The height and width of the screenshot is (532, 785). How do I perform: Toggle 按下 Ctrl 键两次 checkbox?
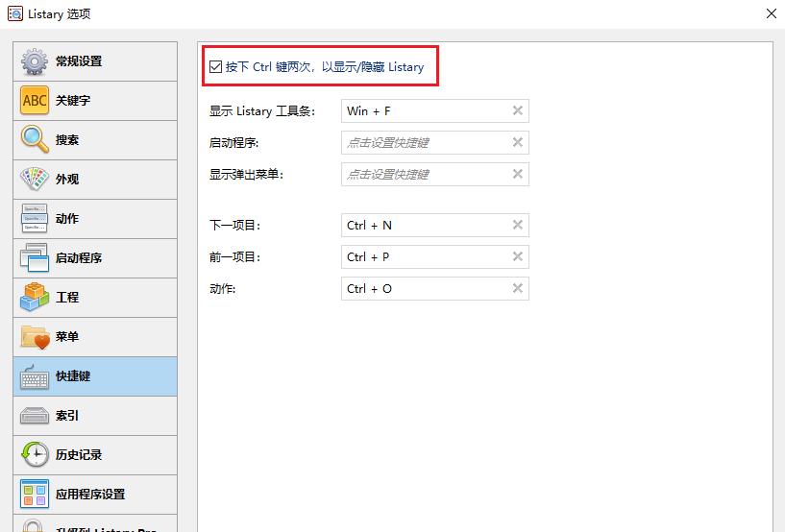pos(216,66)
